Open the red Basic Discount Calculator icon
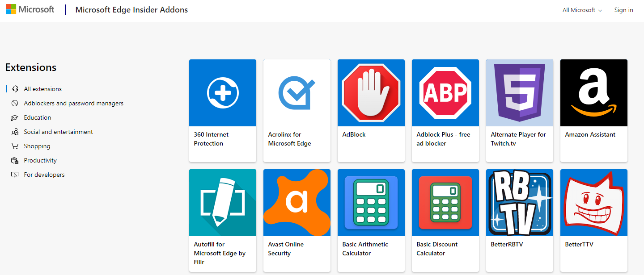Viewport: 644px width, 275px height. click(x=445, y=203)
